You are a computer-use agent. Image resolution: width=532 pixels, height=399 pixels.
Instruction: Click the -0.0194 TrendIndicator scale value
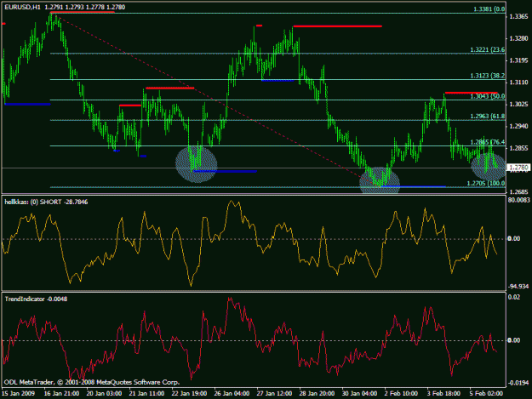pyautogui.click(x=518, y=383)
